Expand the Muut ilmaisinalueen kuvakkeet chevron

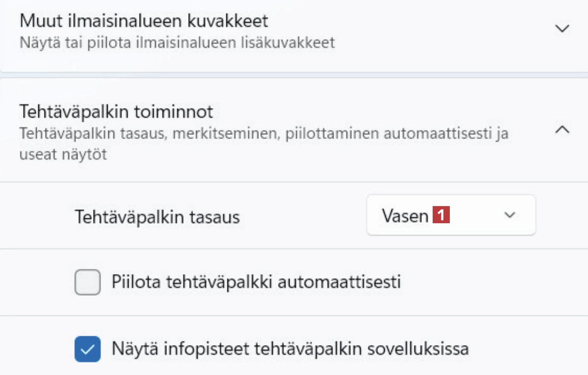click(x=562, y=28)
